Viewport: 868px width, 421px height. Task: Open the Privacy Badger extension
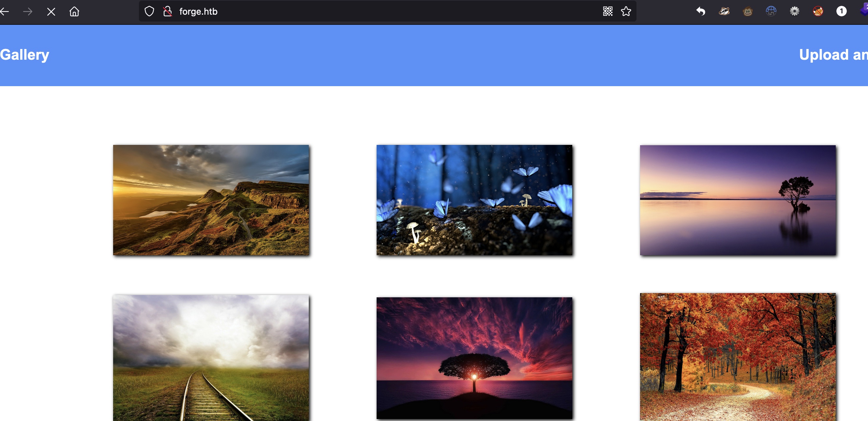coord(724,11)
